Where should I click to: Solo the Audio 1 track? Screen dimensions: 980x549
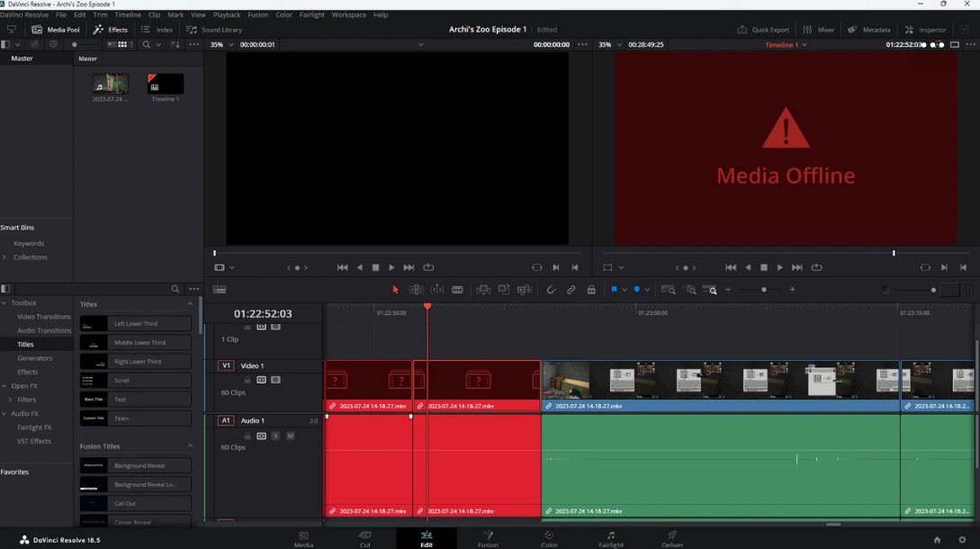point(275,436)
